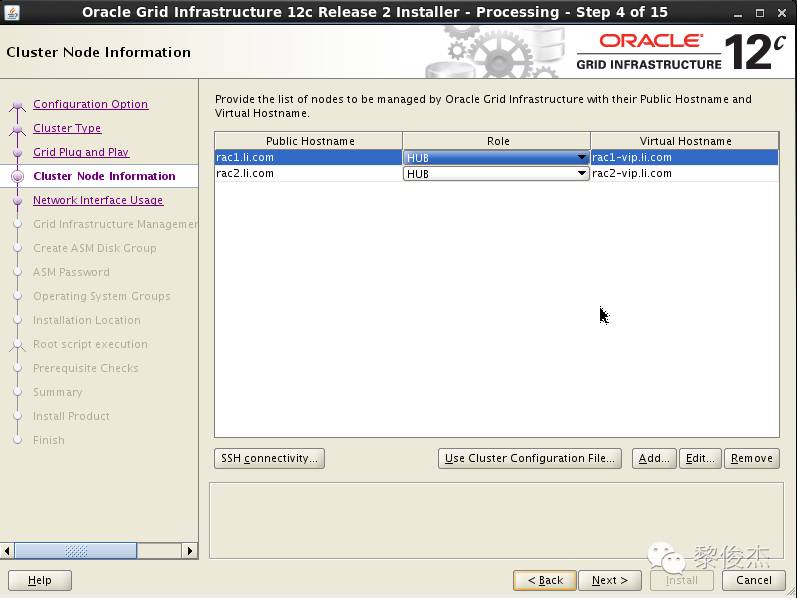The width and height of the screenshot is (797, 598).
Task: Jump to Network Interface Usage step
Action: [98, 200]
